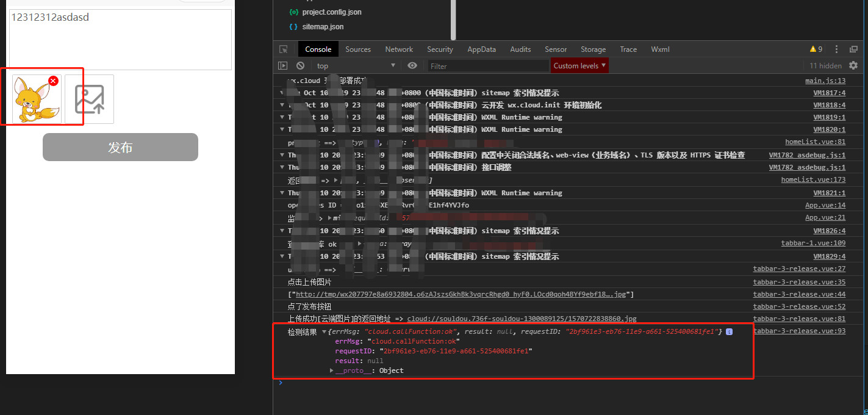Expand the __proto__ Object entry
Screen dimensions: 868x415
(x=332, y=370)
